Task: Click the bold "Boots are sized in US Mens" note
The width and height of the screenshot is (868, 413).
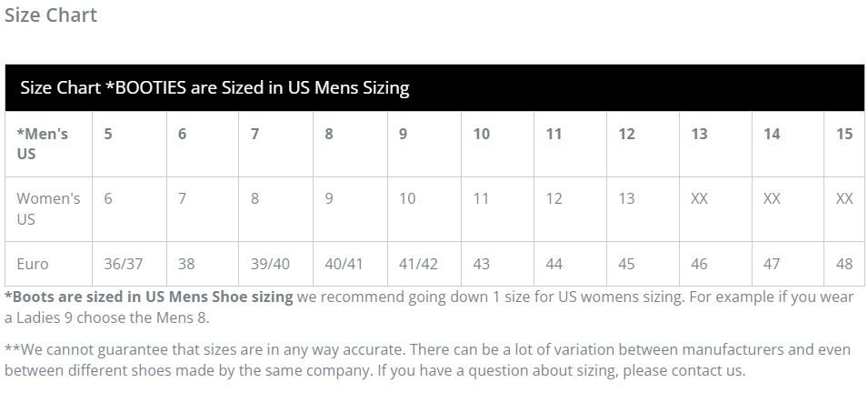Action: tap(149, 297)
